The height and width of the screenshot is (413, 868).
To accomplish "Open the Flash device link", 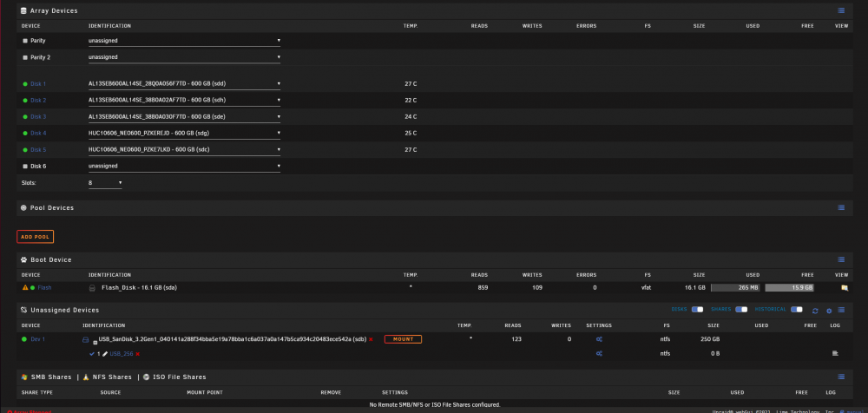I will click(x=44, y=288).
